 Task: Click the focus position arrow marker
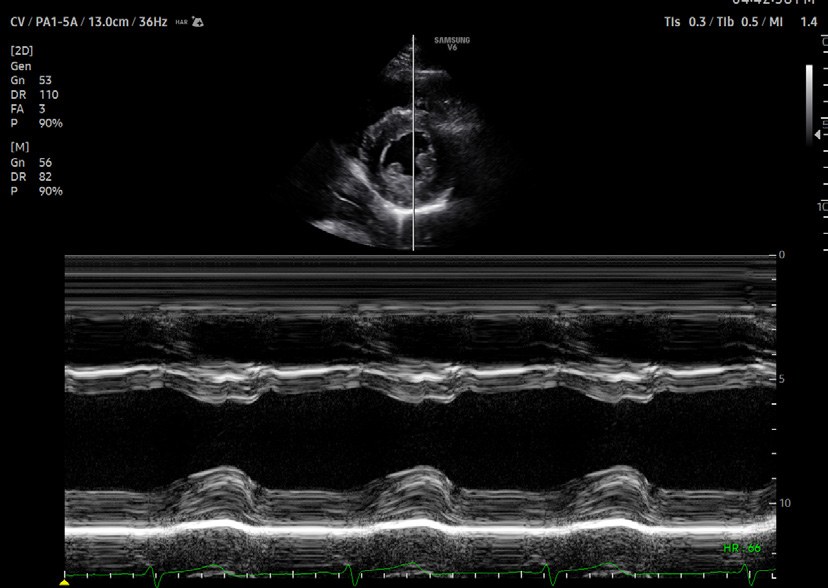click(x=818, y=135)
